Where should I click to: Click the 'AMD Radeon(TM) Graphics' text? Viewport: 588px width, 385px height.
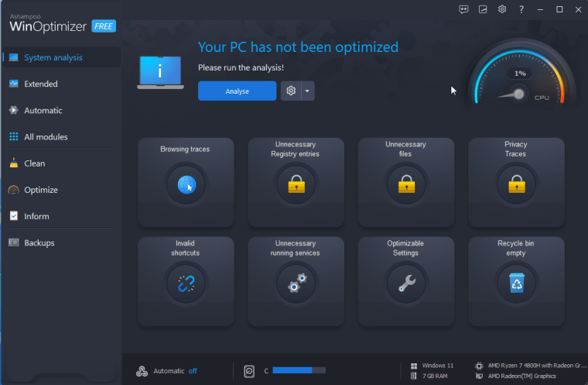point(521,376)
